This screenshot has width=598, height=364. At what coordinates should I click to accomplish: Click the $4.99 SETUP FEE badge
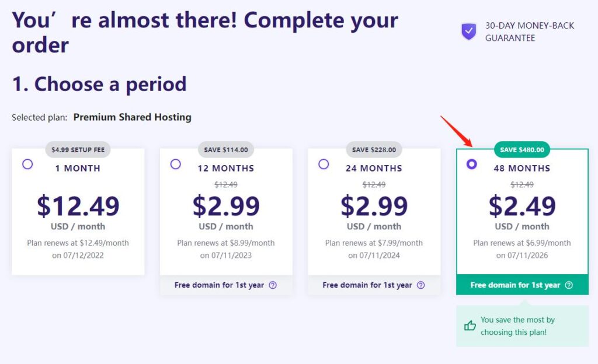[78, 150]
